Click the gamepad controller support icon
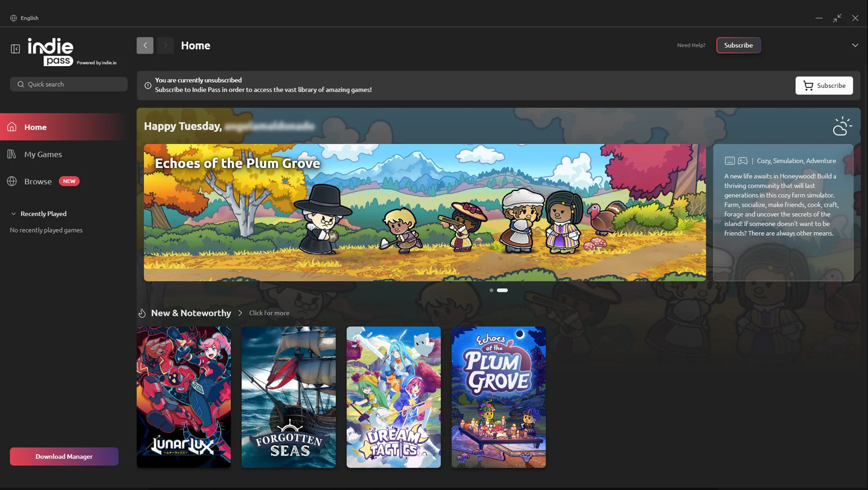 click(x=743, y=161)
